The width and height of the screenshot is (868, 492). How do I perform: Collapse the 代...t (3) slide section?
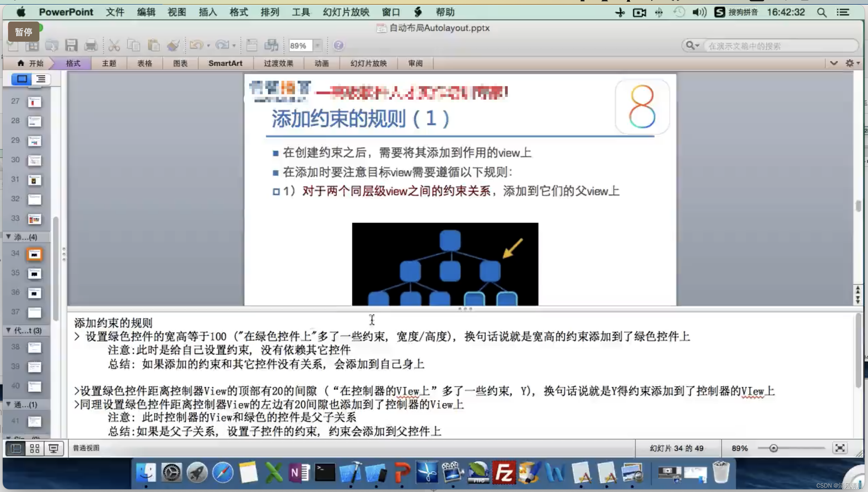tap(8, 330)
